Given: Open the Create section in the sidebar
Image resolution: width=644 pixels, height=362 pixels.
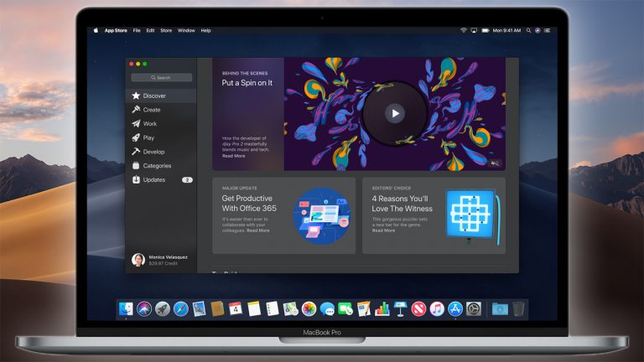Looking at the screenshot, I should pyautogui.click(x=161, y=110).
